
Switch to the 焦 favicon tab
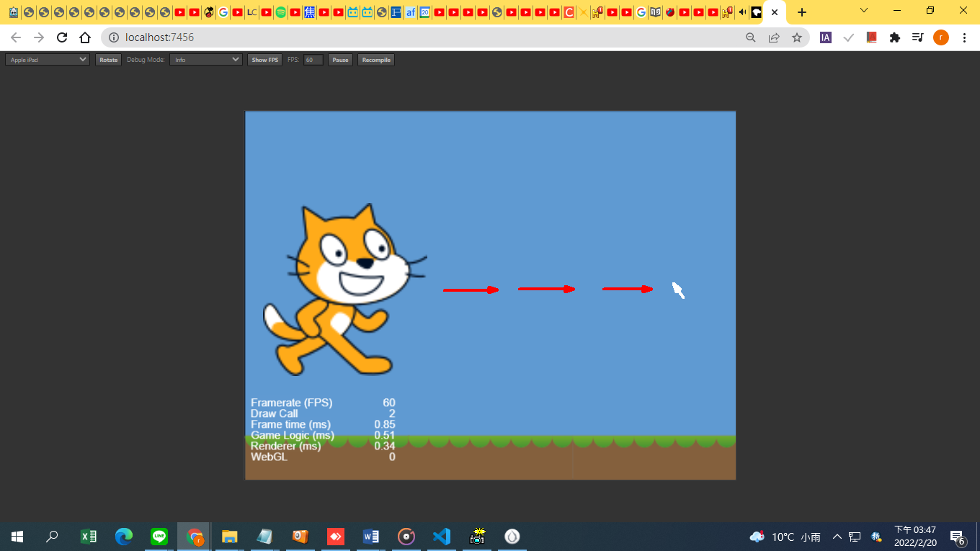tap(309, 12)
